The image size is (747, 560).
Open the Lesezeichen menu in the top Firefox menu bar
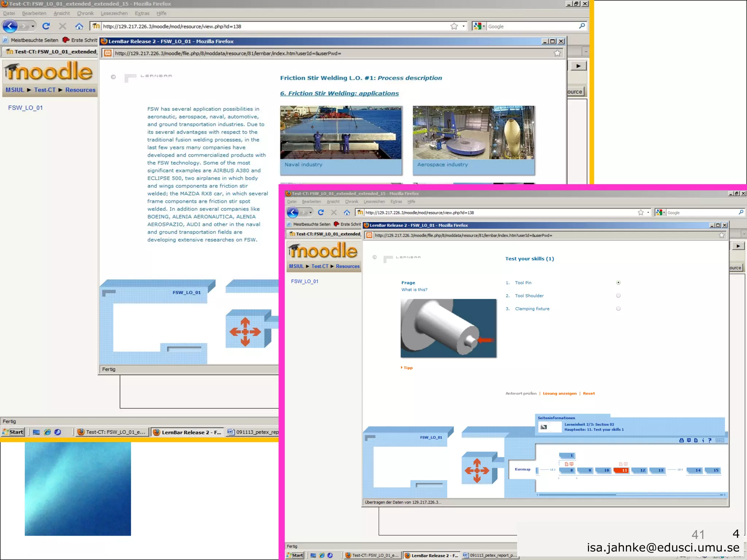(x=114, y=13)
